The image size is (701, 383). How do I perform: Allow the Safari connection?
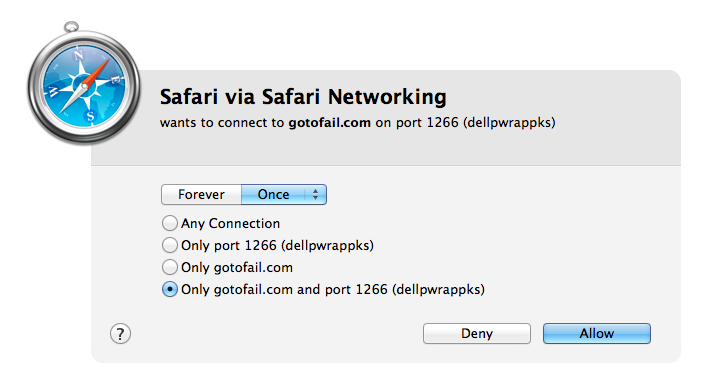(x=597, y=333)
